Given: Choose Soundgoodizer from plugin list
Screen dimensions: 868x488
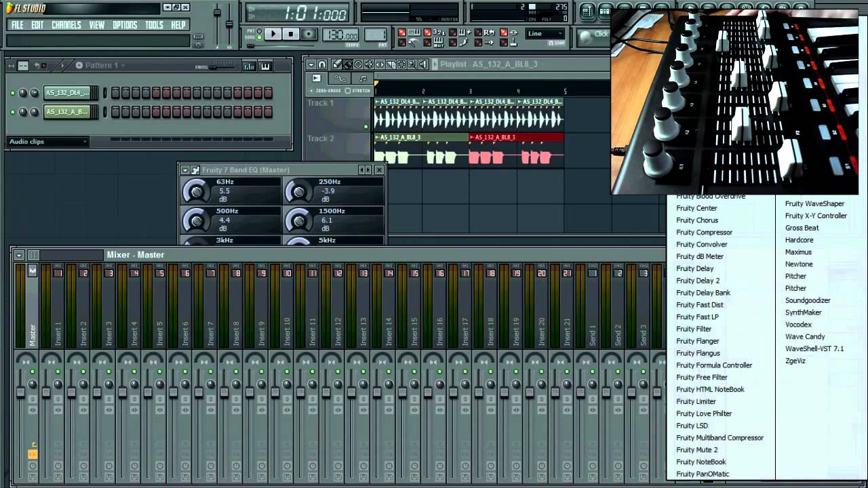Looking at the screenshot, I should tap(808, 300).
